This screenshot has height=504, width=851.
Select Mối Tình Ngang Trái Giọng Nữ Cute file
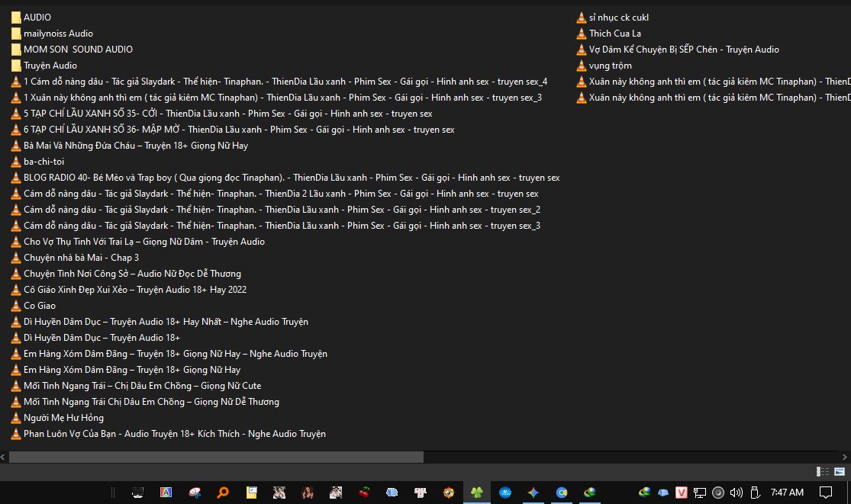136,386
